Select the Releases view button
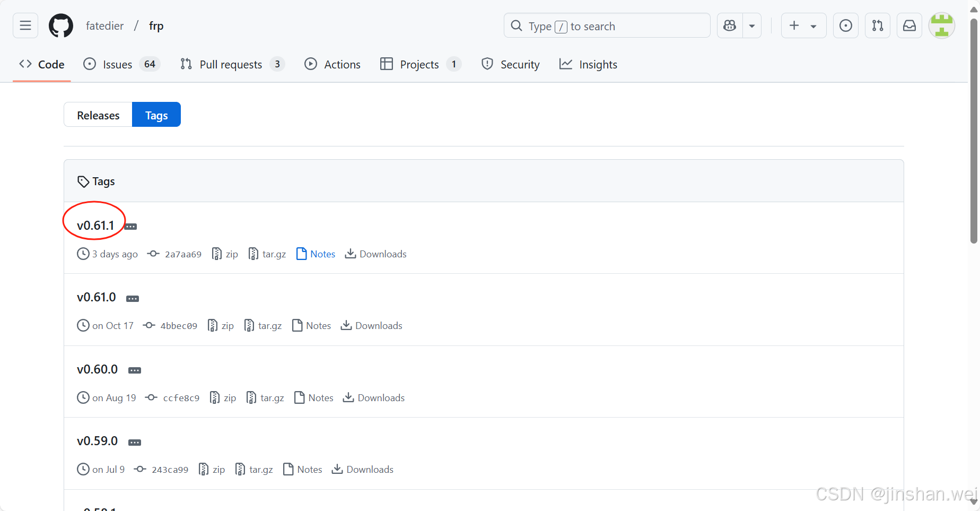The height and width of the screenshot is (511, 980). pos(98,115)
